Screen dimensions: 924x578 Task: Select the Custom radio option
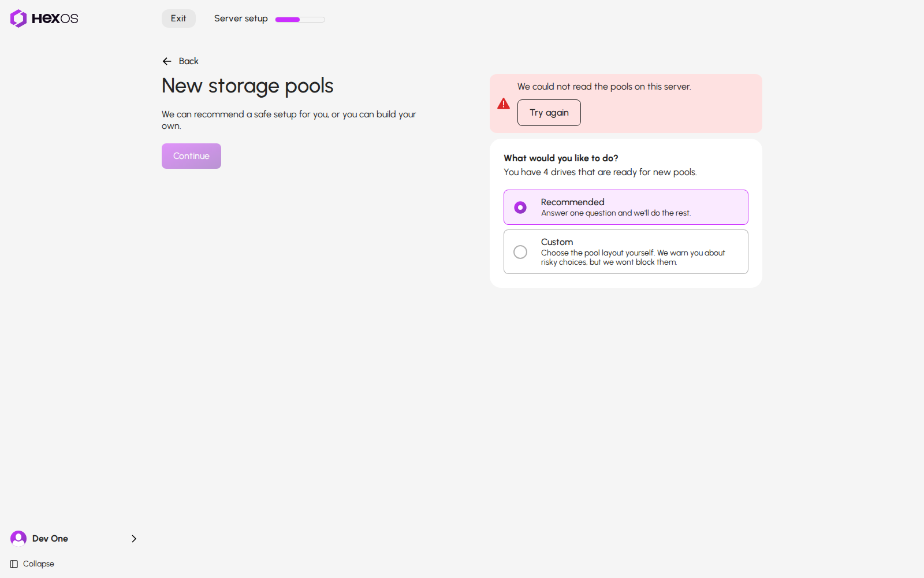626,251
